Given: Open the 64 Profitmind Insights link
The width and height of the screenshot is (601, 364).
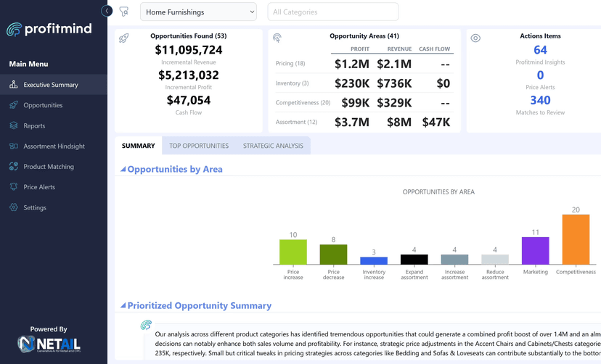Looking at the screenshot, I should (x=540, y=50).
